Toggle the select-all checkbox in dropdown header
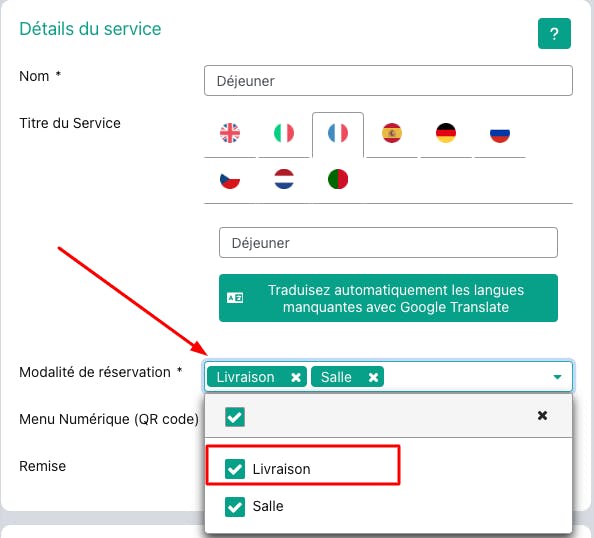The width and height of the screenshot is (594, 538). (235, 417)
